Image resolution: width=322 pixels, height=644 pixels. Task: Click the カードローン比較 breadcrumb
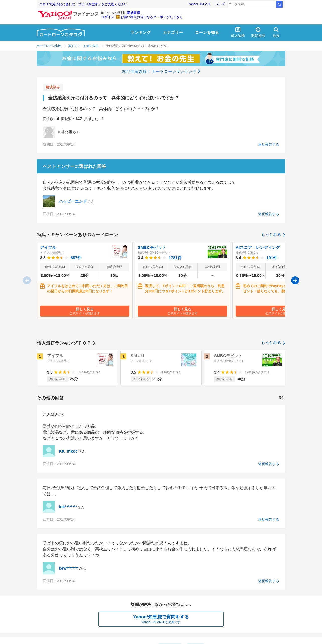pos(49,46)
